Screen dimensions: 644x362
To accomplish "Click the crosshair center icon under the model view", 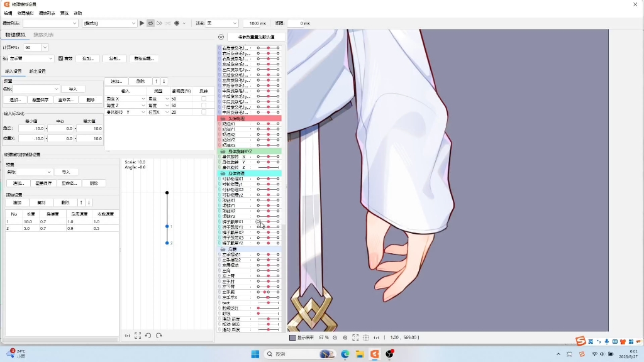I will coord(365,337).
